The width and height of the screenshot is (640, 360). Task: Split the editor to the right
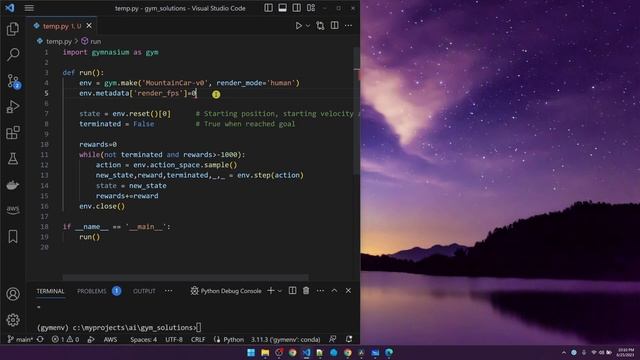click(x=335, y=25)
